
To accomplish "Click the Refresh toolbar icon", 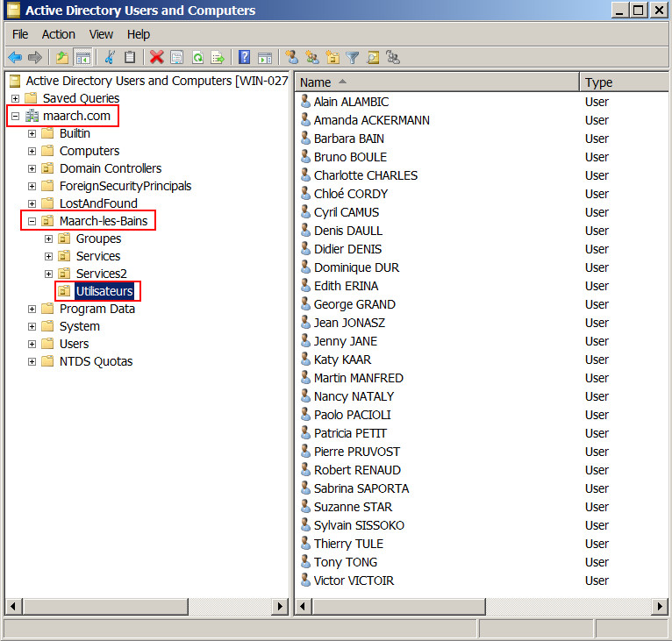I will (197, 58).
